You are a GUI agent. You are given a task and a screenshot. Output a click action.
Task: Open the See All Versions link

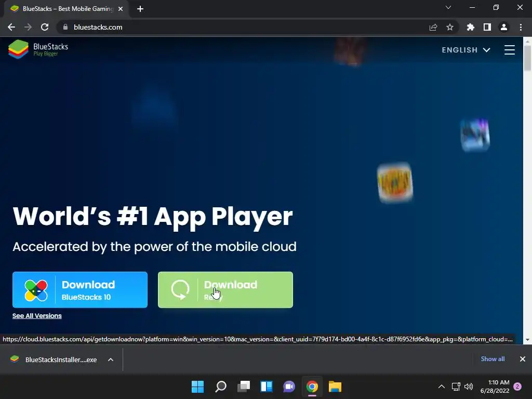point(37,316)
